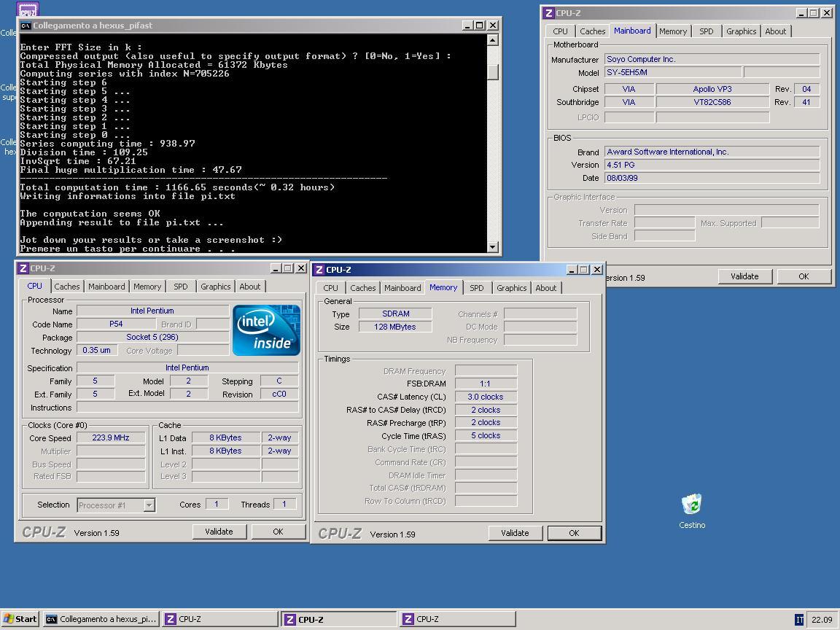Screen dimensions: 840x630
Task: Open Caches tab in Mainboard CPU-Z window
Action: (593, 31)
